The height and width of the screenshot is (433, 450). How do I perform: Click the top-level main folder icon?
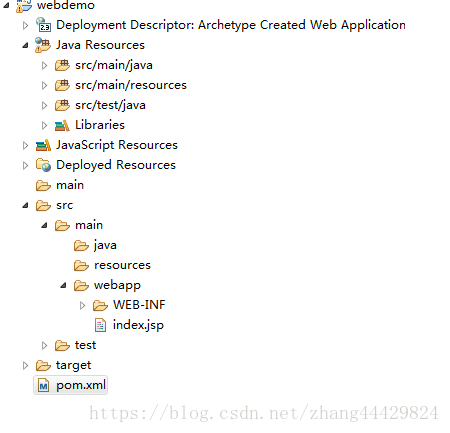43,185
